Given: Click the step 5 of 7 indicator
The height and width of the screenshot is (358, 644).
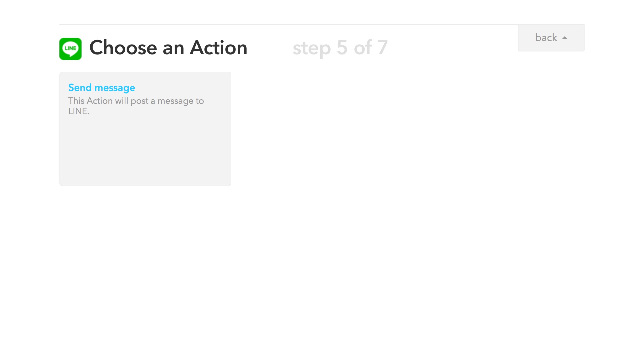Looking at the screenshot, I should click(x=340, y=48).
